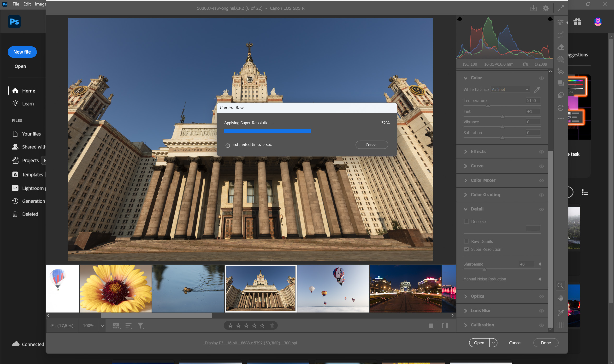Click the White Balance eyedropper tool

pyautogui.click(x=537, y=90)
